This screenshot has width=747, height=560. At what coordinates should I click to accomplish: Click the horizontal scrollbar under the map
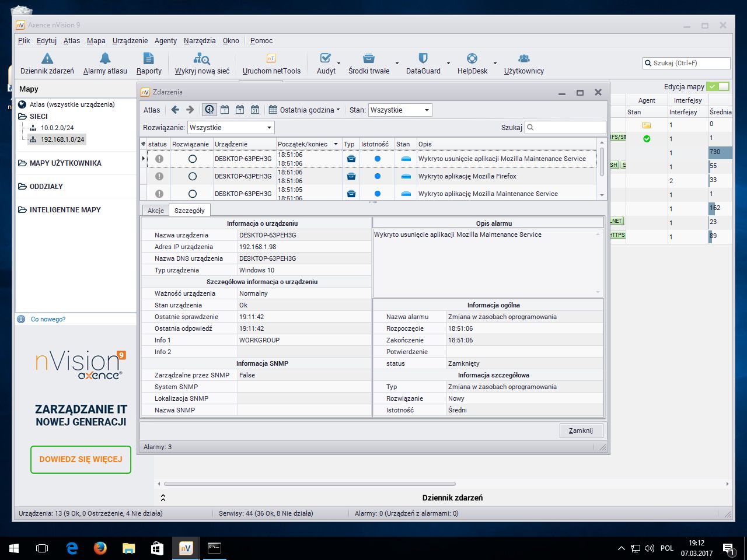(309, 484)
